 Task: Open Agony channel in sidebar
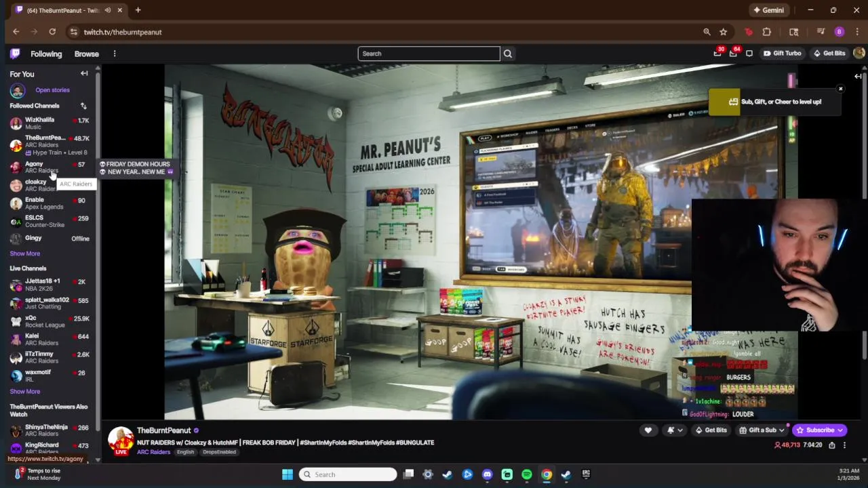pos(50,167)
